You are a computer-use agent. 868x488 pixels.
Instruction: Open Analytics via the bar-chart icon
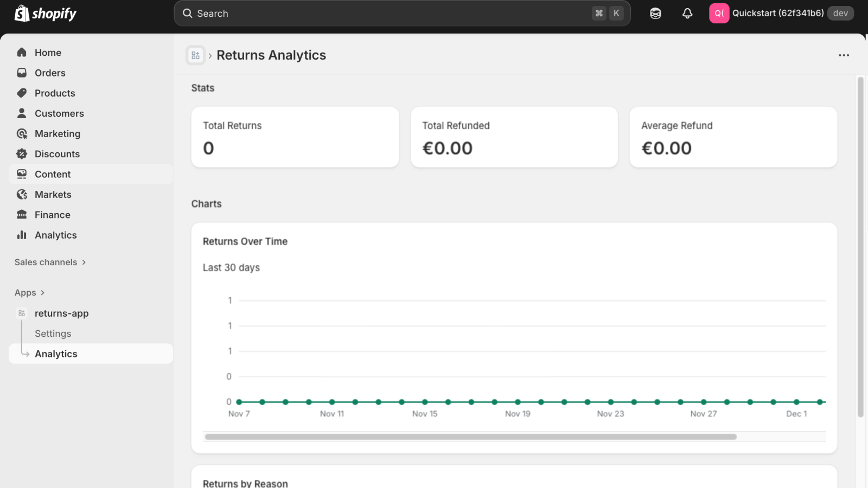22,235
